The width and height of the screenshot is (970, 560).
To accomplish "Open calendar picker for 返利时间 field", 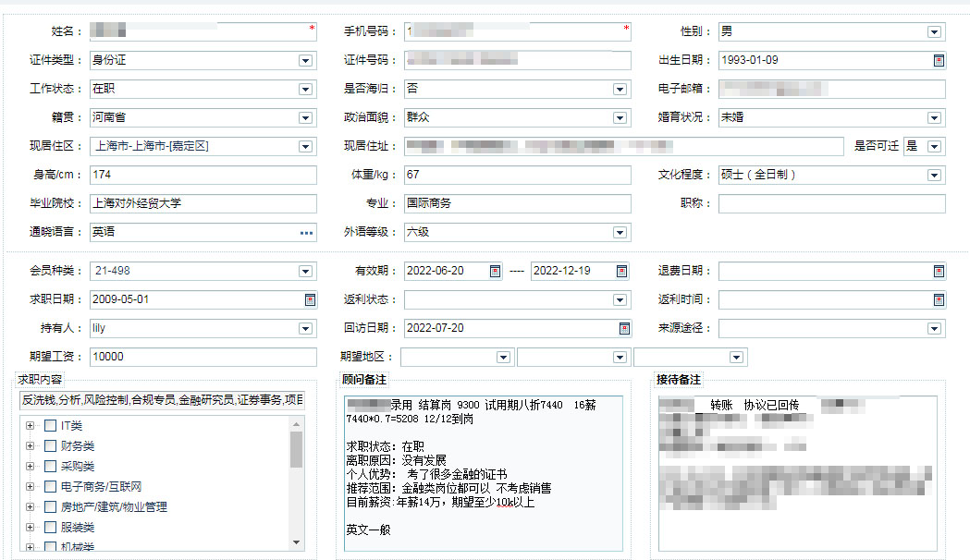I will point(939,299).
